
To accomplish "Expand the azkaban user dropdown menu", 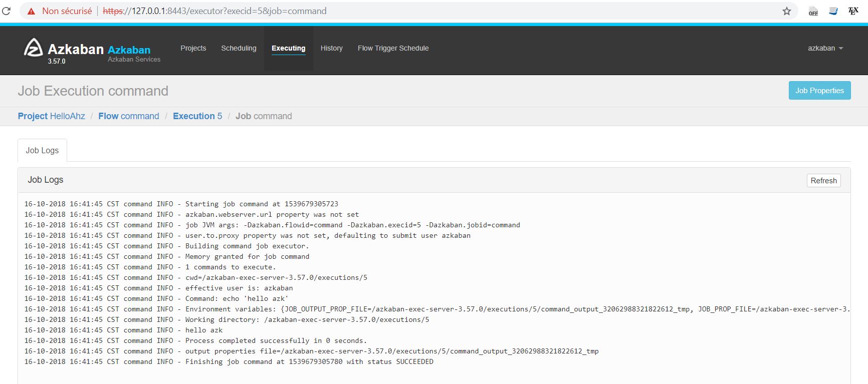I will [825, 48].
